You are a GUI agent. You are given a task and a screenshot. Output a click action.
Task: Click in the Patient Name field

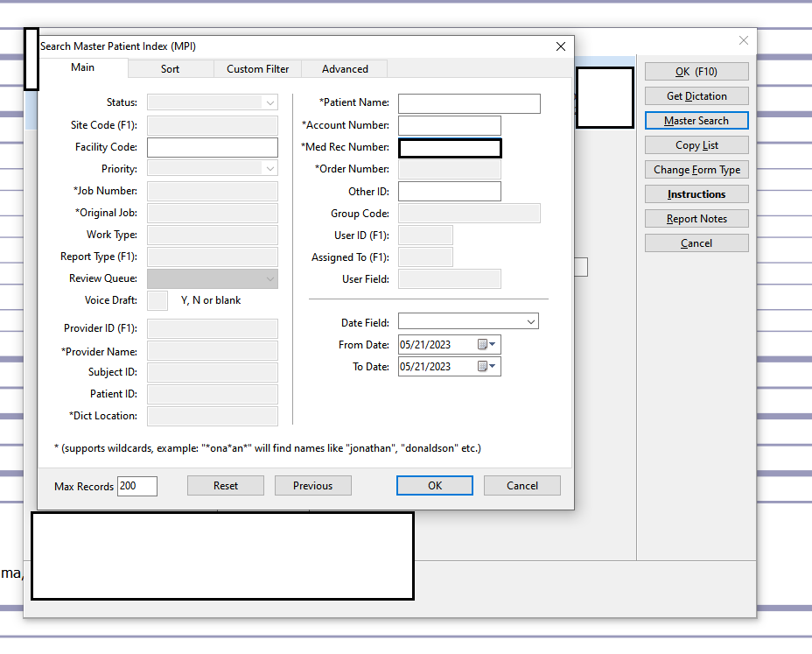(x=469, y=102)
